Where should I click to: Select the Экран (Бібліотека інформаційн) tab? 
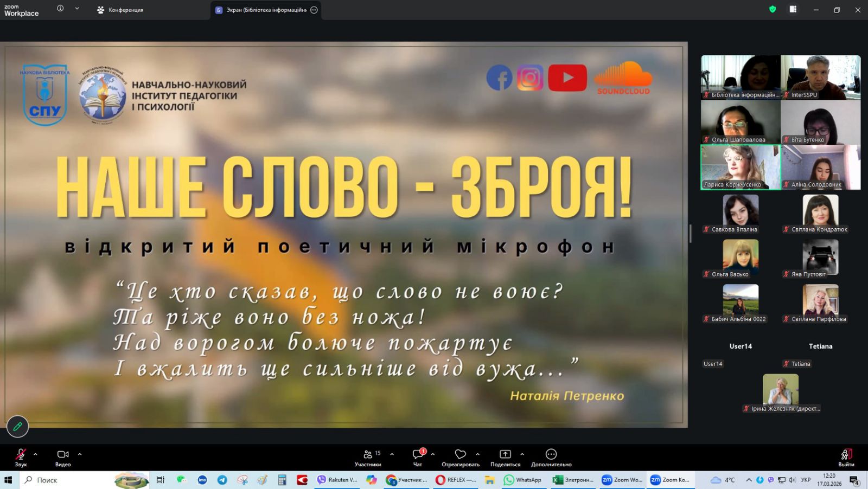(x=261, y=10)
